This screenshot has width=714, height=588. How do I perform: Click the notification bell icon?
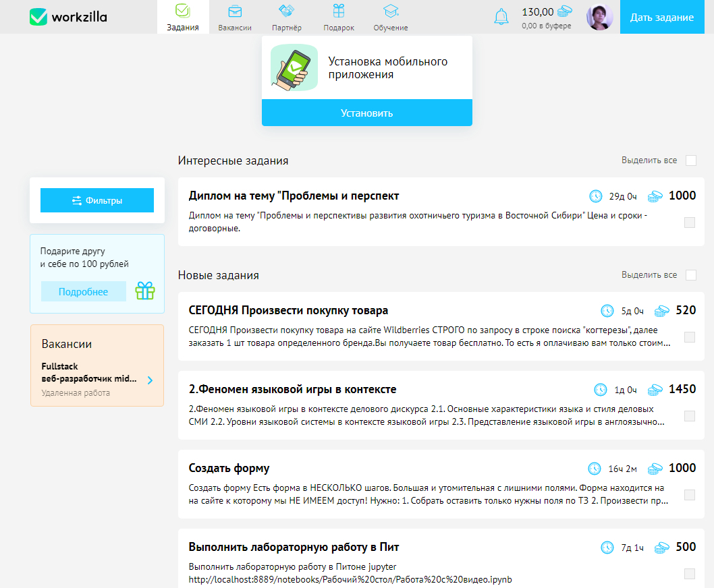click(501, 17)
